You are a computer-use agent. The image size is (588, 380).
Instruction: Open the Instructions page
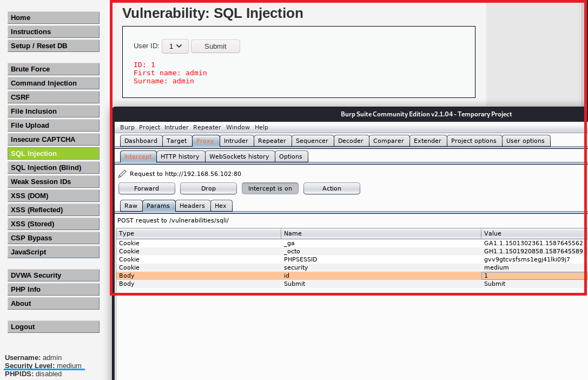tap(53, 31)
